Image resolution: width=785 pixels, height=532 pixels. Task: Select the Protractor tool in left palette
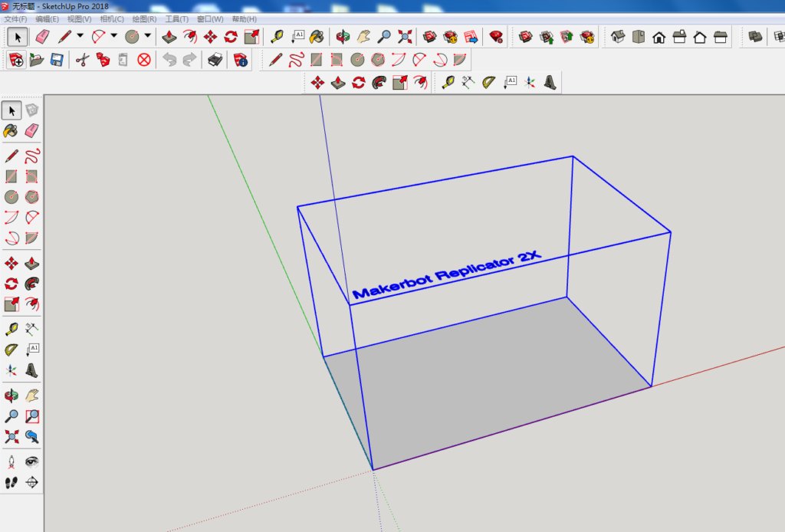pyautogui.click(x=11, y=350)
